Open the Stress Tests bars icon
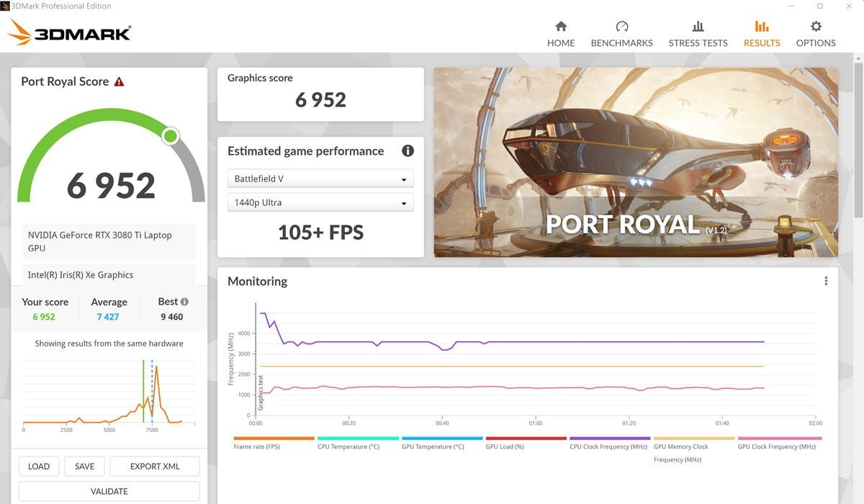This screenshot has height=504, width=864. point(698,26)
